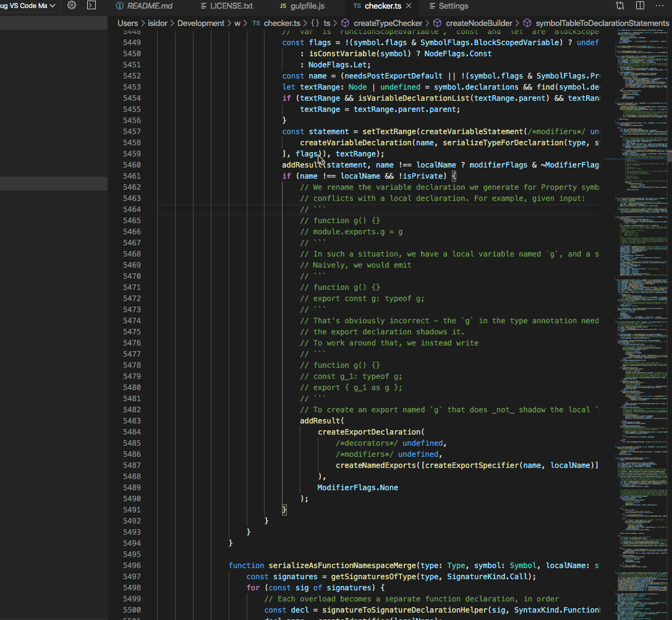Viewport: 672px width, 620px height.
Task: Open the symbolTableToDeclarationStatements breadcrumb
Action: coord(602,23)
